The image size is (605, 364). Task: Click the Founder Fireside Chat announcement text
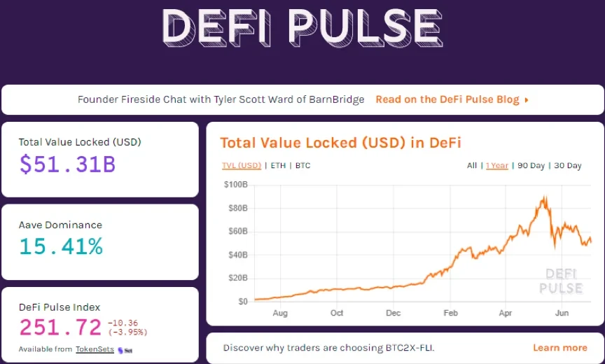pos(221,99)
